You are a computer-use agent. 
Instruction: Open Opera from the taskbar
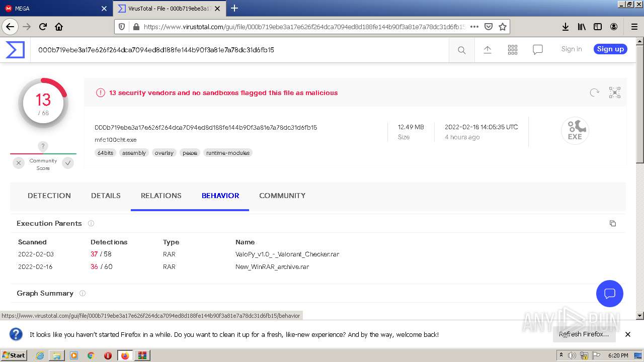[108, 355]
